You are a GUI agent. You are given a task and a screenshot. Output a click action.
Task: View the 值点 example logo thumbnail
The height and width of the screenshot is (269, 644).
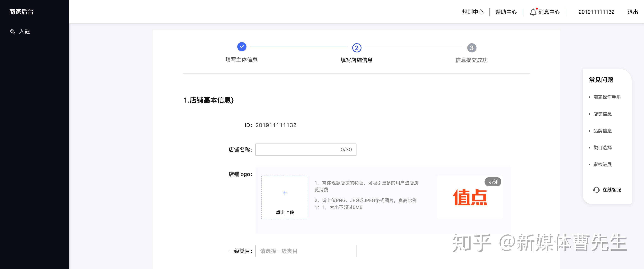coord(470,197)
